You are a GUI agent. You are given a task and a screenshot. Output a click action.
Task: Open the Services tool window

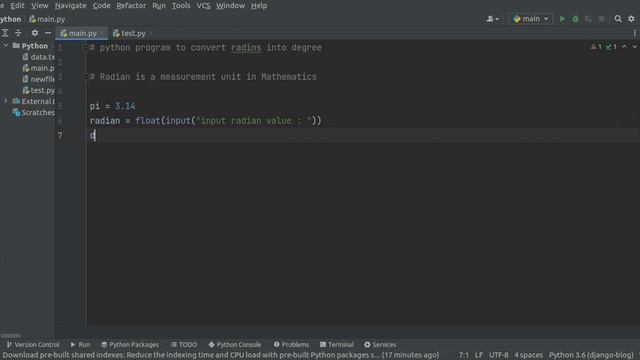pyautogui.click(x=380, y=344)
